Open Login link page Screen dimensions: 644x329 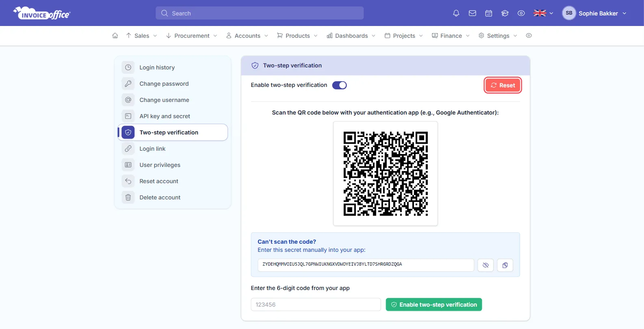click(x=173, y=149)
